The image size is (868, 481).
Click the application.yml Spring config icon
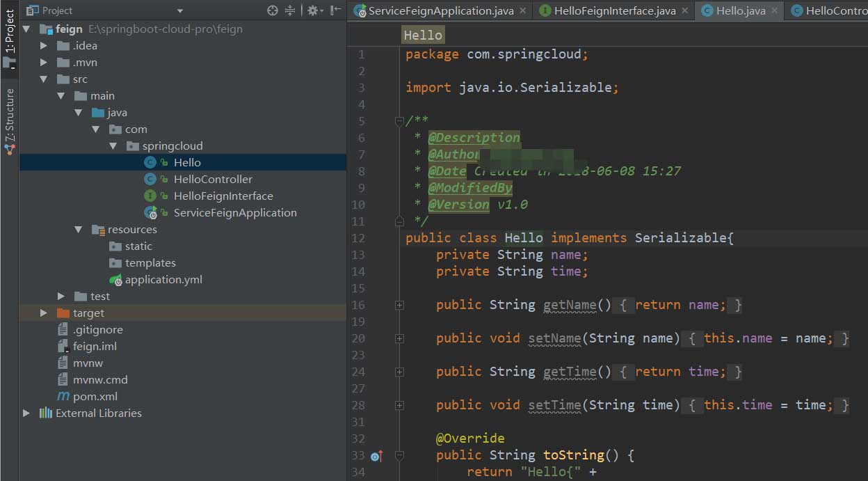(115, 280)
